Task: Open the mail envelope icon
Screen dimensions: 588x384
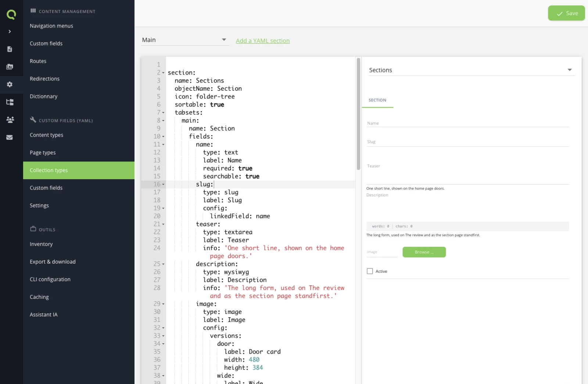Action: pos(10,137)
